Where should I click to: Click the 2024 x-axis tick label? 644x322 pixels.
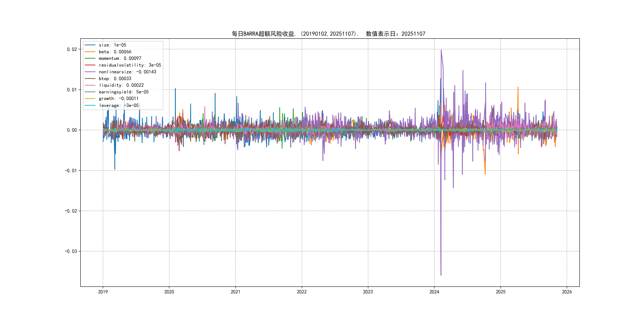tap(434, 292)
